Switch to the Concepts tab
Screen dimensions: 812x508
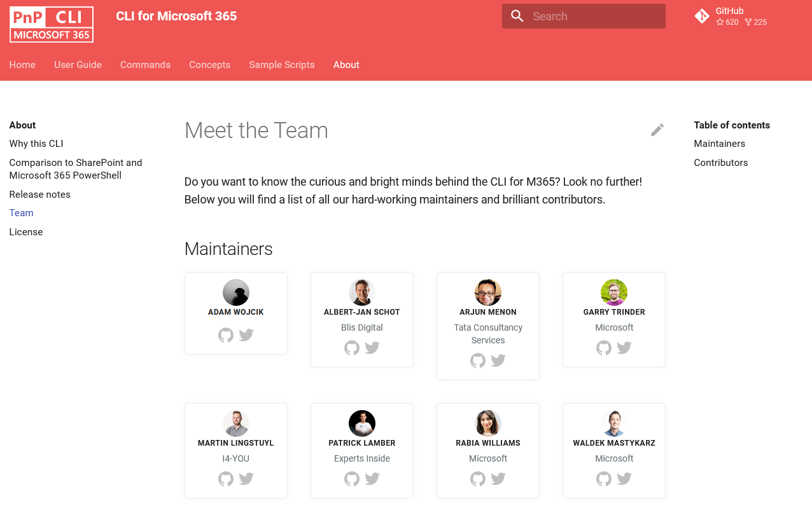[209, 65]
